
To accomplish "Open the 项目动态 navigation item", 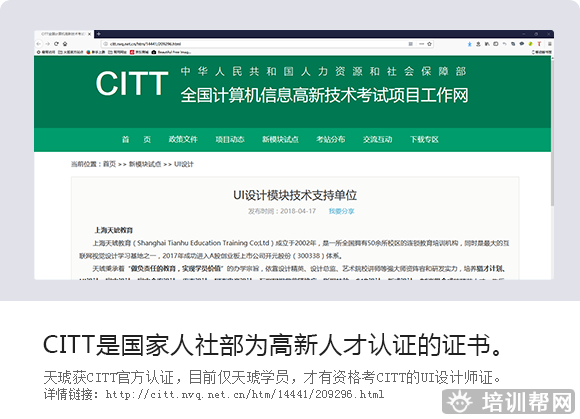I will (x=230, y=139).
